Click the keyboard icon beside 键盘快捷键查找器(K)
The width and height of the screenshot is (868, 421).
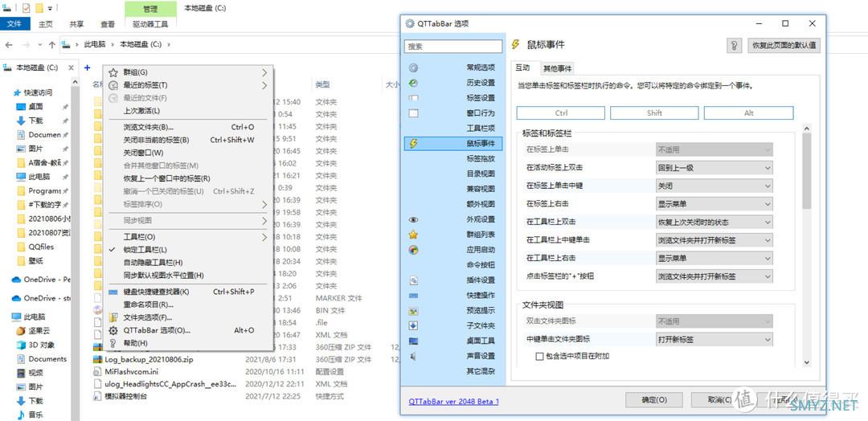113,292
